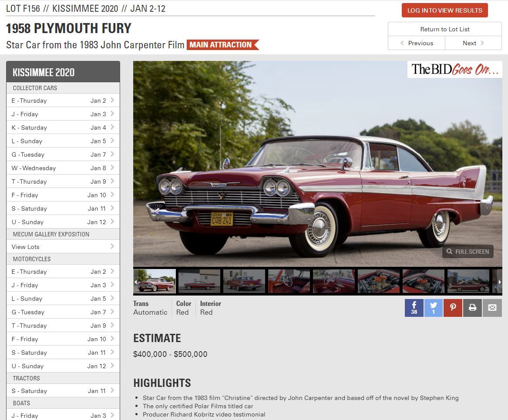The image size is (508, 420).
Task: Click the Interior Red spec
Action: [211, 308]
